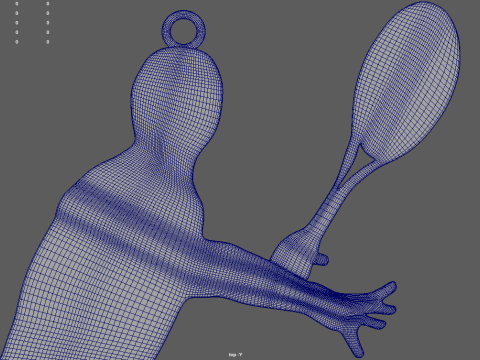Select the keychain ring mesh above the head
Image resolution: width=480 pixels, height=360 pixels.
[x=184, y=29]
